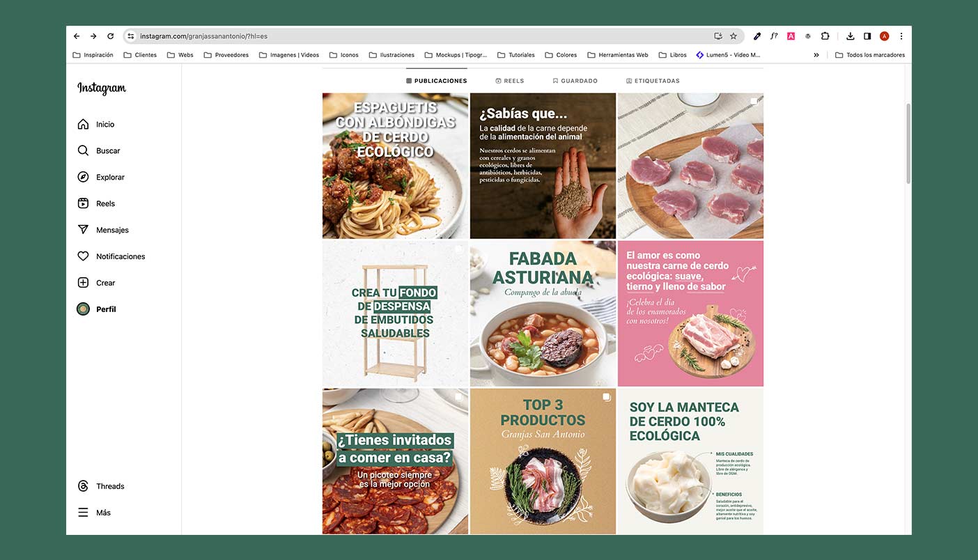Open Lumen5 - Video M... bookmark
This screenshot has height=560, width=978.
729,55
